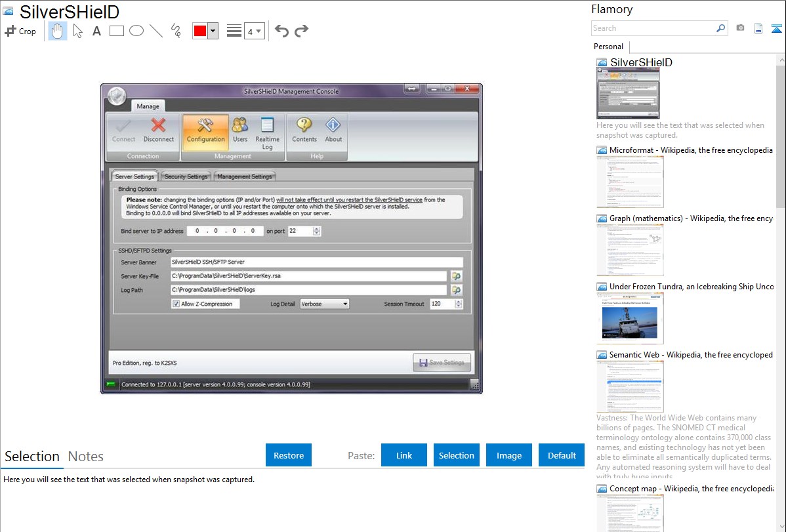Open the Personal tab
Screen dimensions: 786x532
609,47
